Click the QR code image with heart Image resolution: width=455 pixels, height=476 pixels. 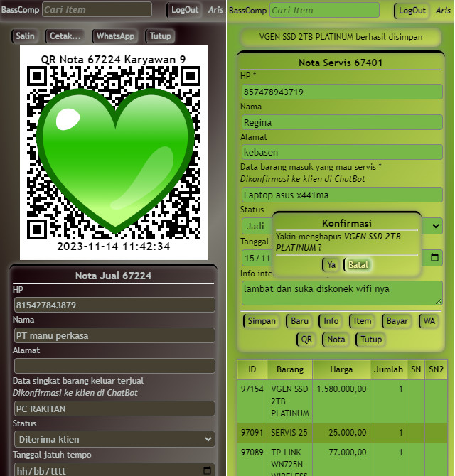[114, 153]
